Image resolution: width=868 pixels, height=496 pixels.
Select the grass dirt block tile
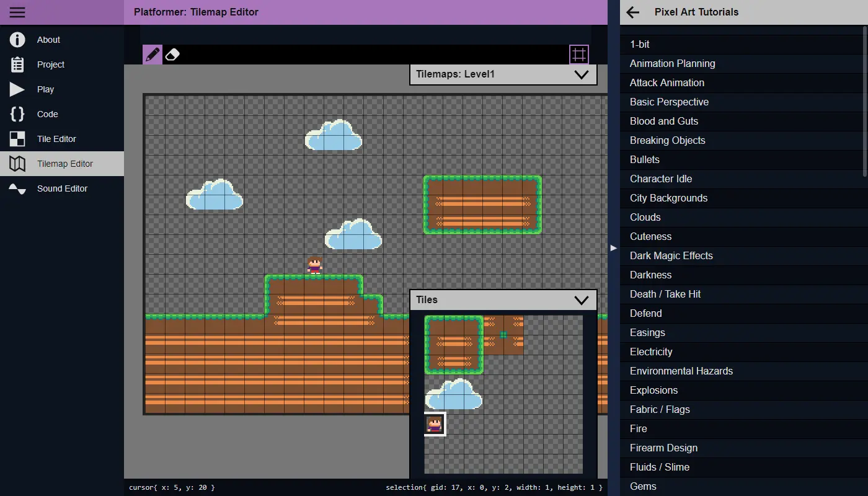point(454,345)
